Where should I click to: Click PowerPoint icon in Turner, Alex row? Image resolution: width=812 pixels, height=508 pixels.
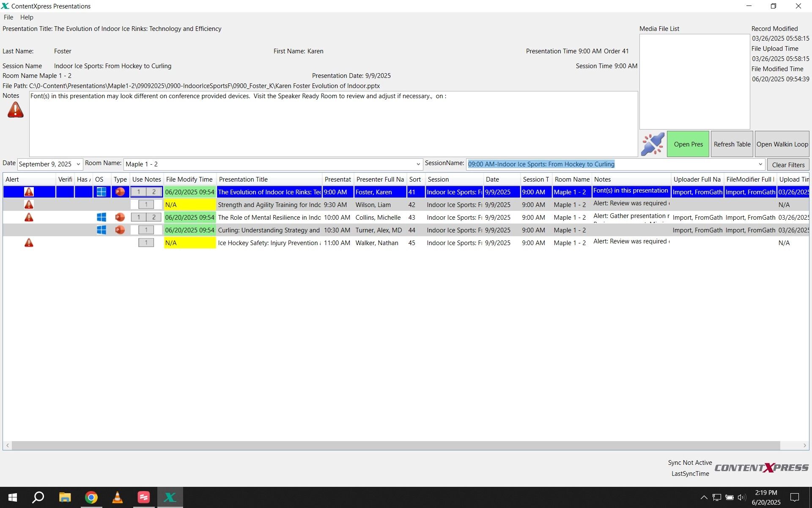pos(120,230)
